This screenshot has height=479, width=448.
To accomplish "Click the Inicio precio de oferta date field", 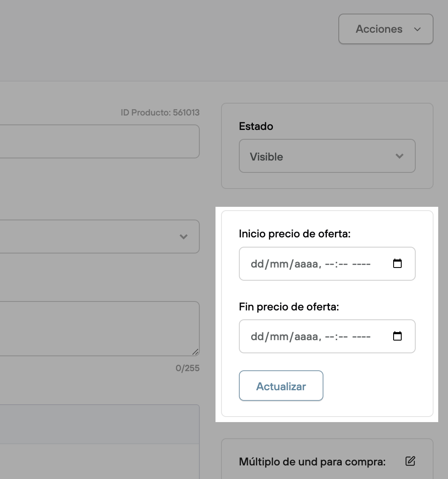I will coord(327,264).
